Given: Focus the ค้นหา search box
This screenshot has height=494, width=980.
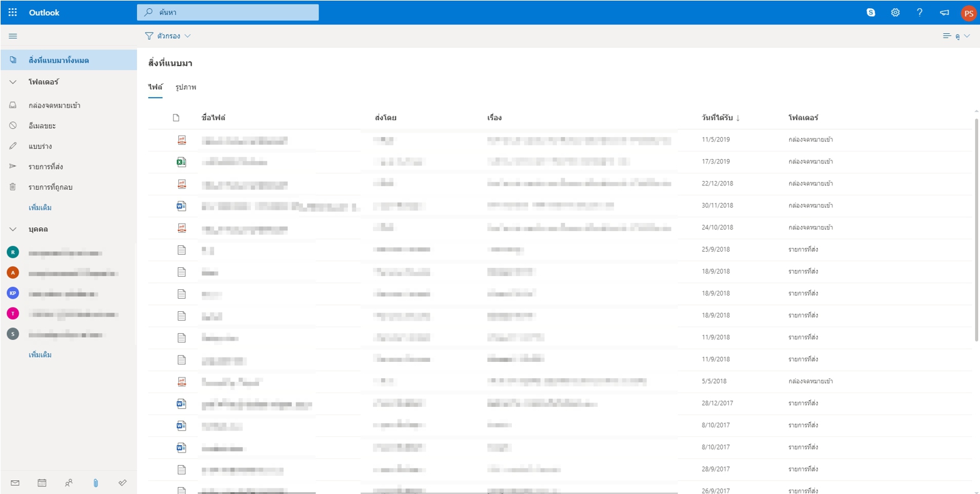Looking at the screenshot, I should 228,13.
